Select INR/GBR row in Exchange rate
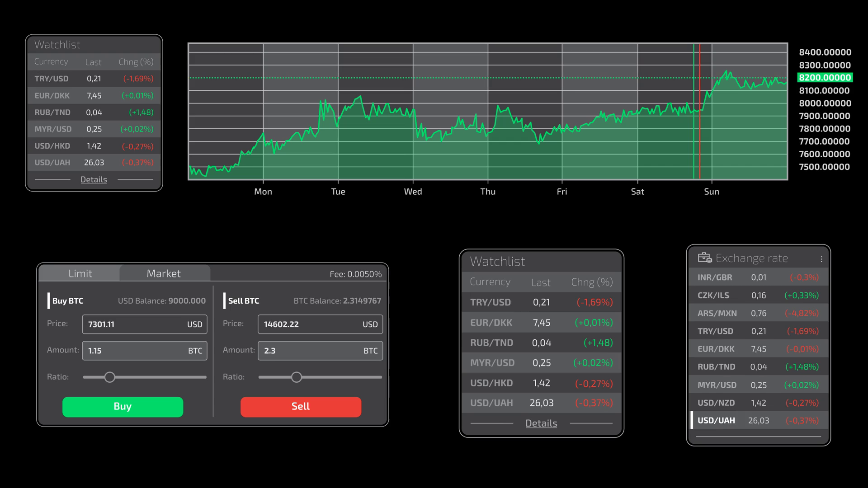This screenshot has height=488, width=868. click(x=759, y=277)
